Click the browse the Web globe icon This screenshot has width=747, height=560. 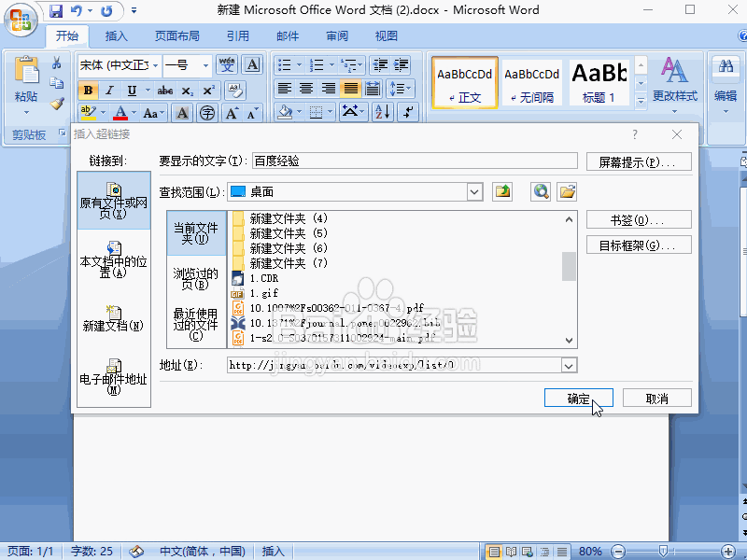(x=541, y=192)
